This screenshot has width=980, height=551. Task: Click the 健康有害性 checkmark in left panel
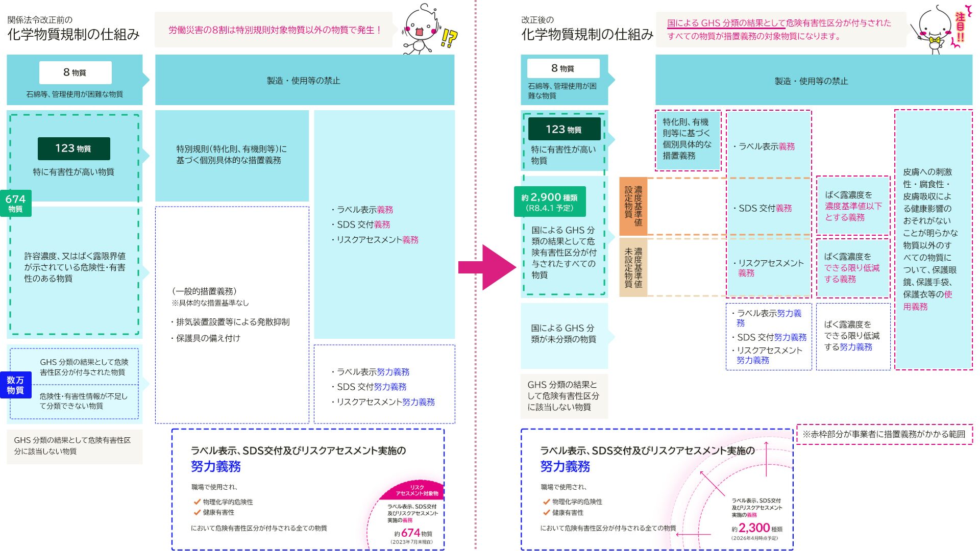(x=197, y=512)
